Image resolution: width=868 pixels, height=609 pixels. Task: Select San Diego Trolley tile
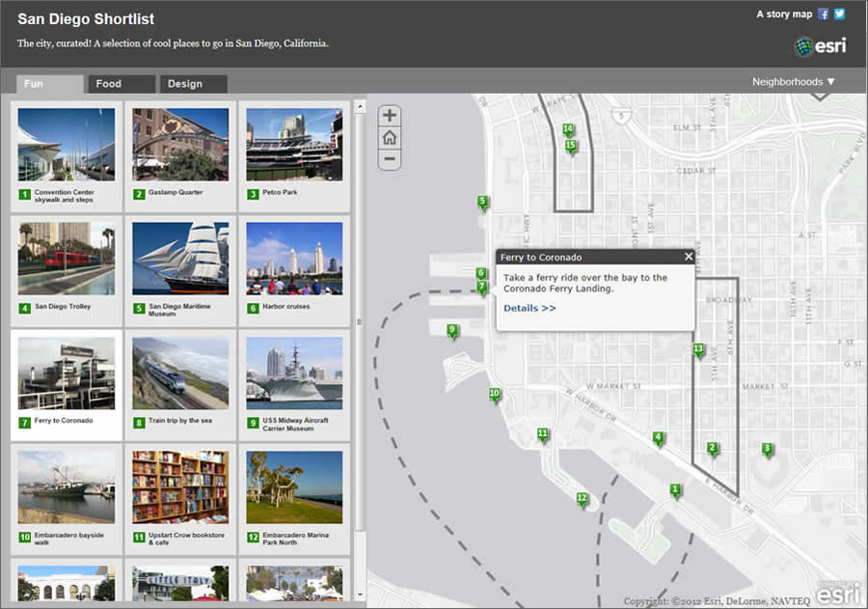(x=67, y=270)
